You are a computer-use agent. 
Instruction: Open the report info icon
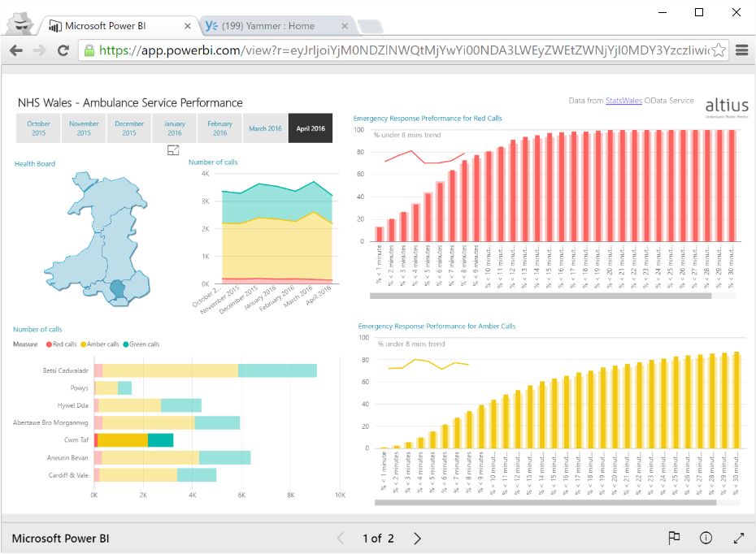706,538
